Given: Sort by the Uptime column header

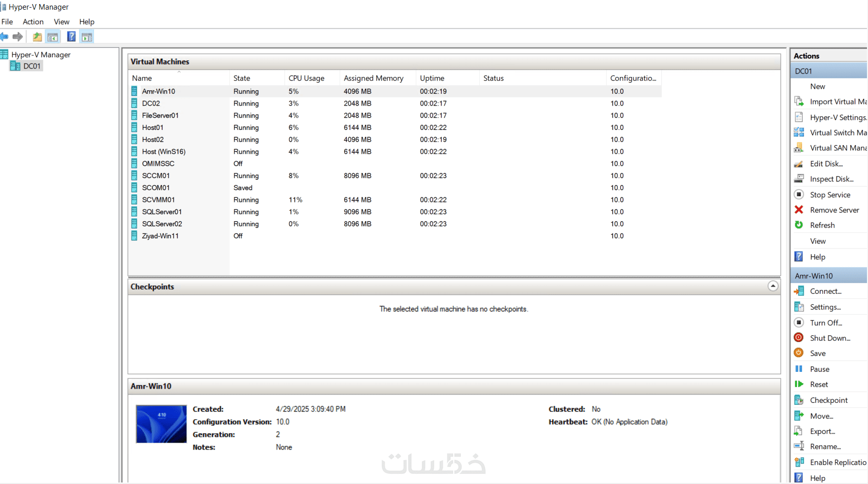Looking at the screenshot, I should (x=448, y=78).
